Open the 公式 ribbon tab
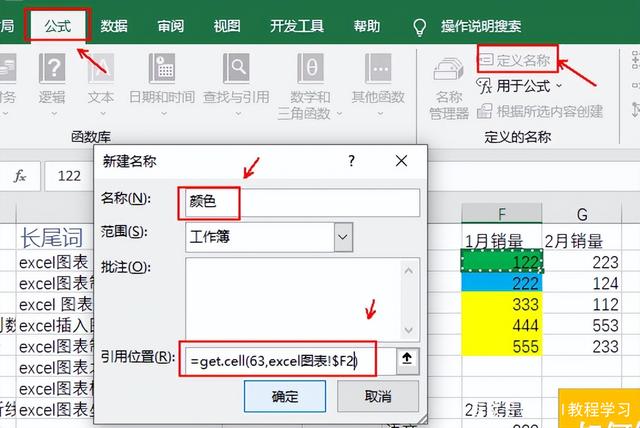Viewport: 640px width, 428px height. [58, 26]
